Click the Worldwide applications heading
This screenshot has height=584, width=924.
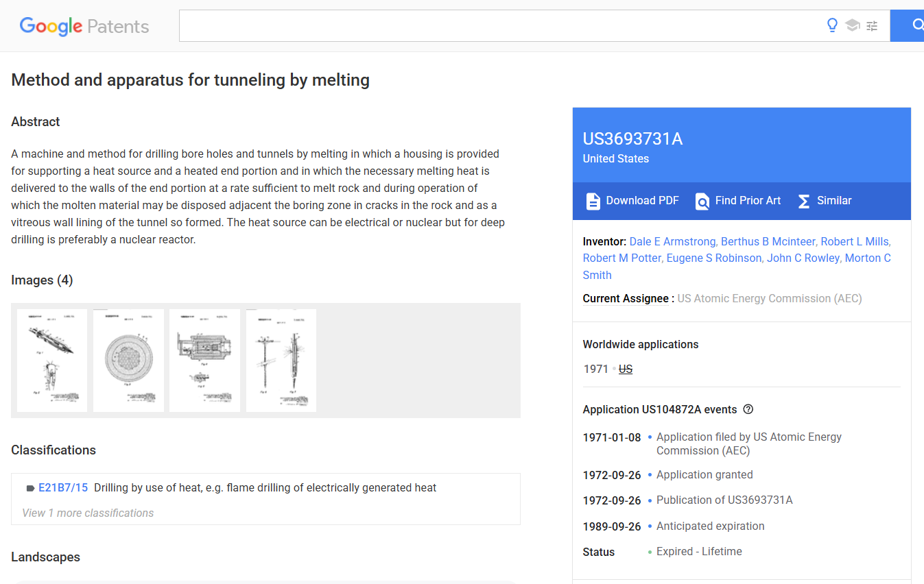pos(641,344)
